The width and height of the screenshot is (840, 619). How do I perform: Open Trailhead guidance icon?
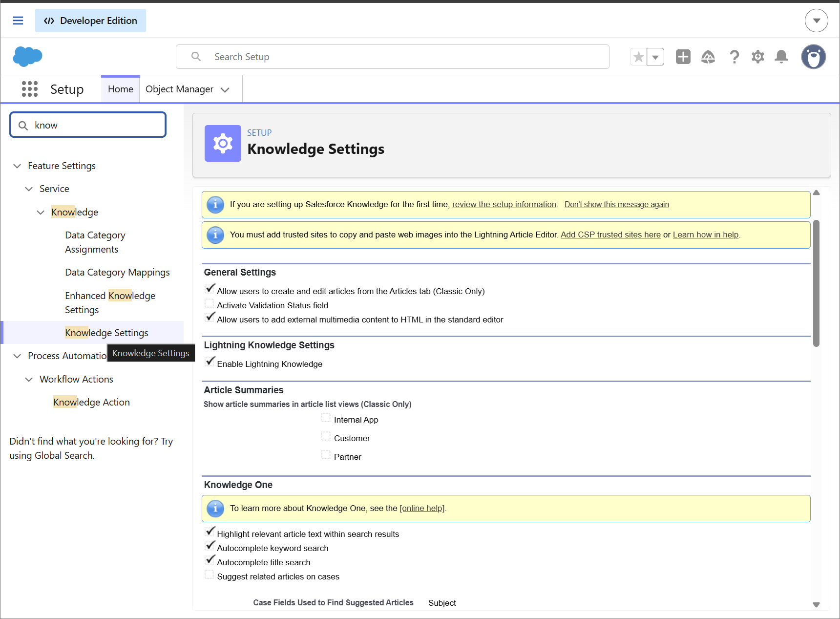[x=708, y=57]
